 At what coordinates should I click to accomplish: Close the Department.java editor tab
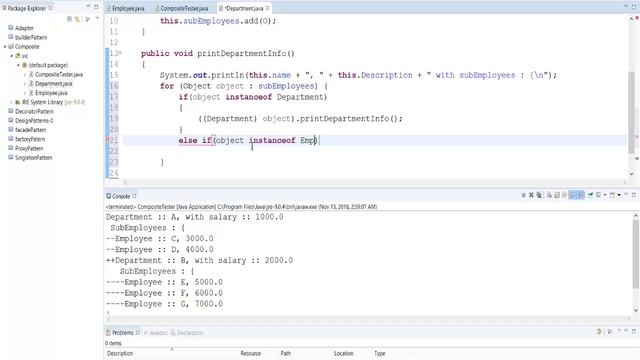pos(268,8)
